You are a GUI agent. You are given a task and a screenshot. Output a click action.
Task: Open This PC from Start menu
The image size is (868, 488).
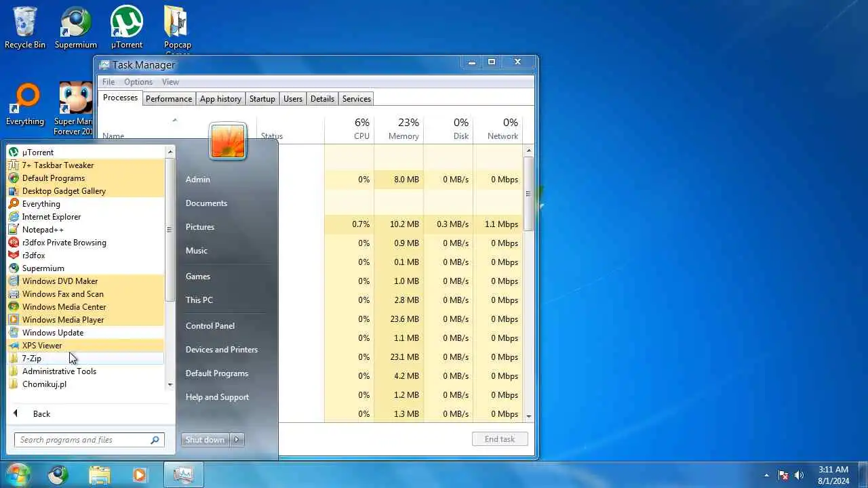tap(199, 300)
